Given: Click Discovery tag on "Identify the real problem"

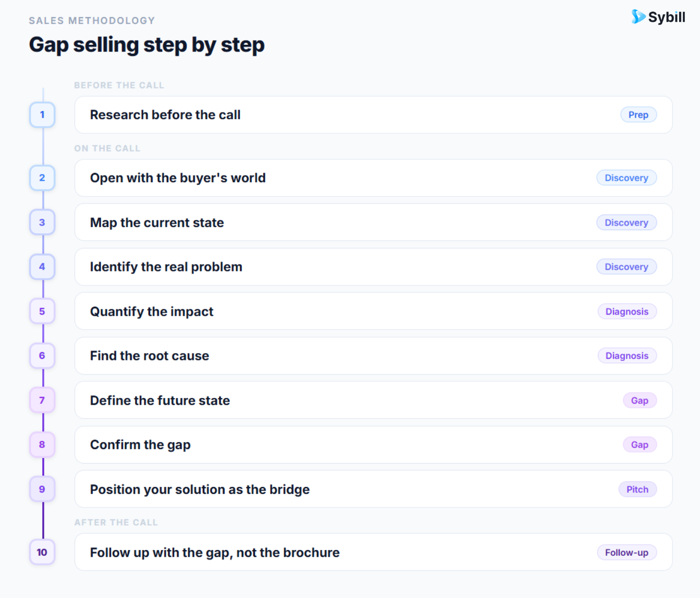Looking at the screenshot, I should (x=627, y=267).
